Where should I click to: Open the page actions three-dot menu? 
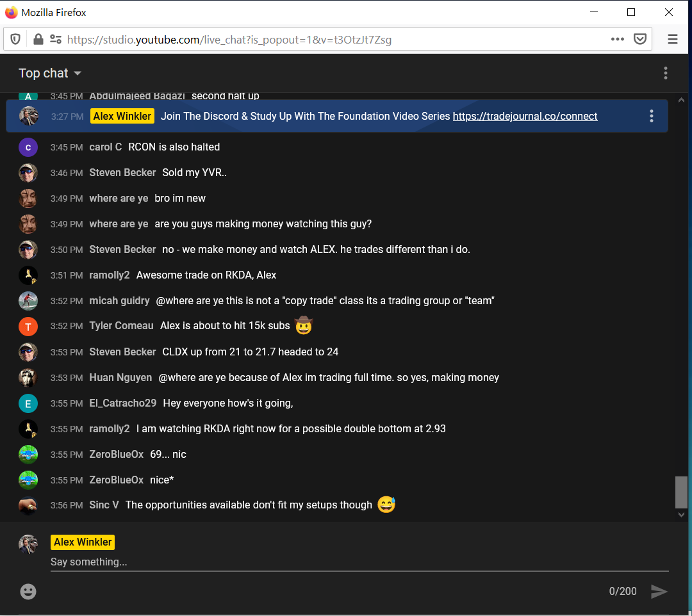(x=617, y=38)
